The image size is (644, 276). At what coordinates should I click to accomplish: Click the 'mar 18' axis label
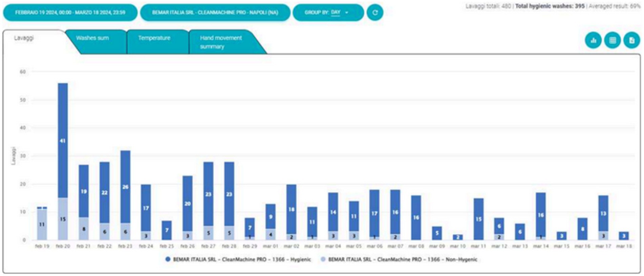pyautogui.click(x=624, y=246)
